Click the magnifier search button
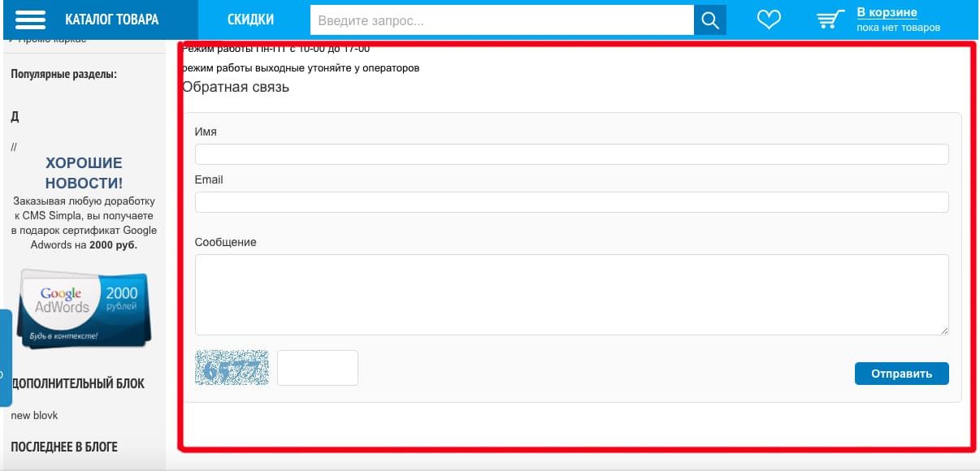 709,20
